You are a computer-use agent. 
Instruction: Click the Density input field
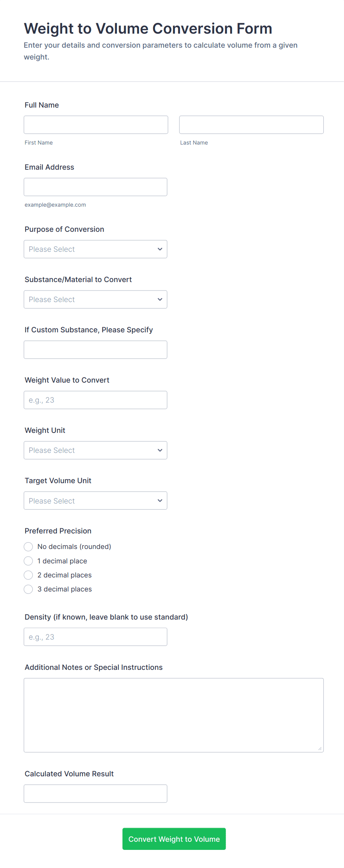point(95,637)
